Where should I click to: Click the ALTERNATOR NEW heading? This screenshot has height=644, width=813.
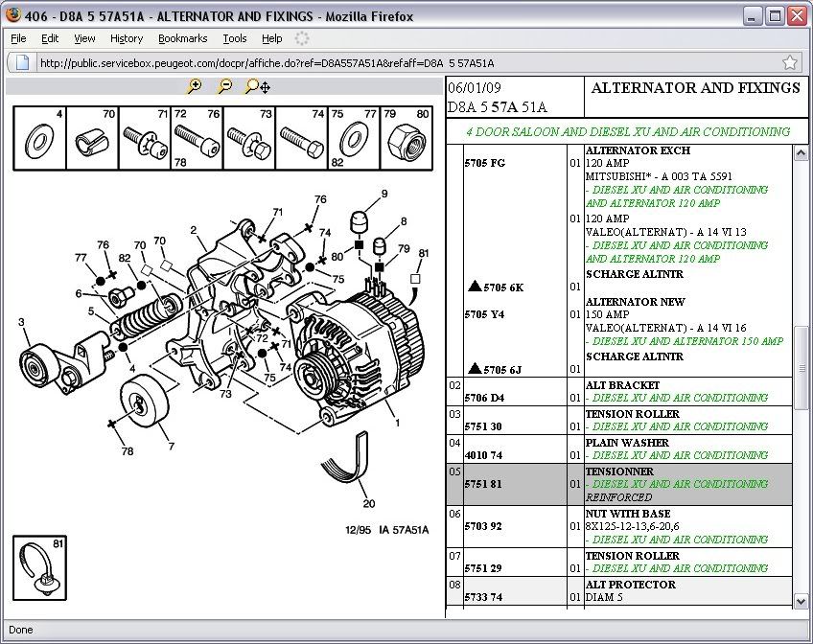[635, 302]
